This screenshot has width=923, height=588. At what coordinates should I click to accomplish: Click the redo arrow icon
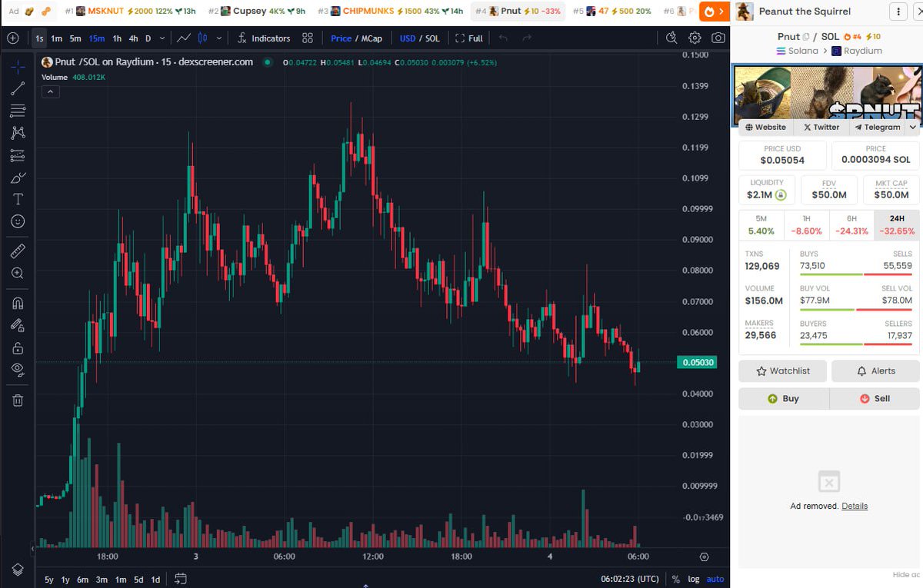coord(527,38)
